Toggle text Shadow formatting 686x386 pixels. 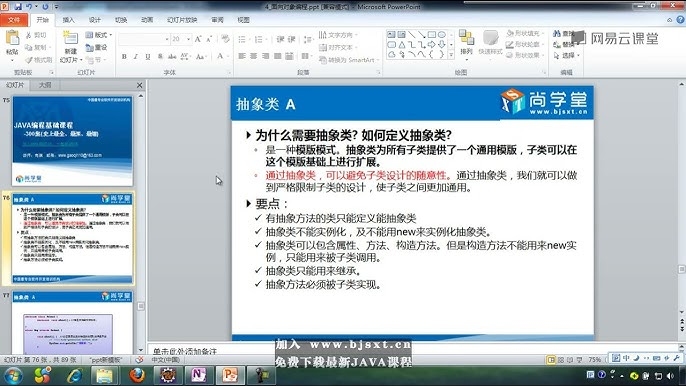coord(160,56)
